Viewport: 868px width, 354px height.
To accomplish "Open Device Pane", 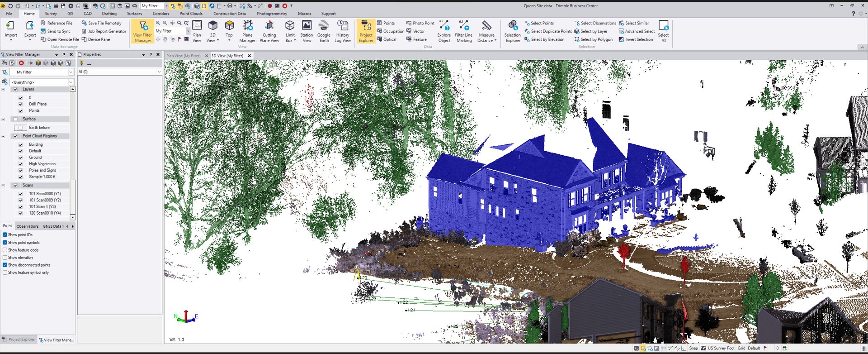I will [95, 39].
